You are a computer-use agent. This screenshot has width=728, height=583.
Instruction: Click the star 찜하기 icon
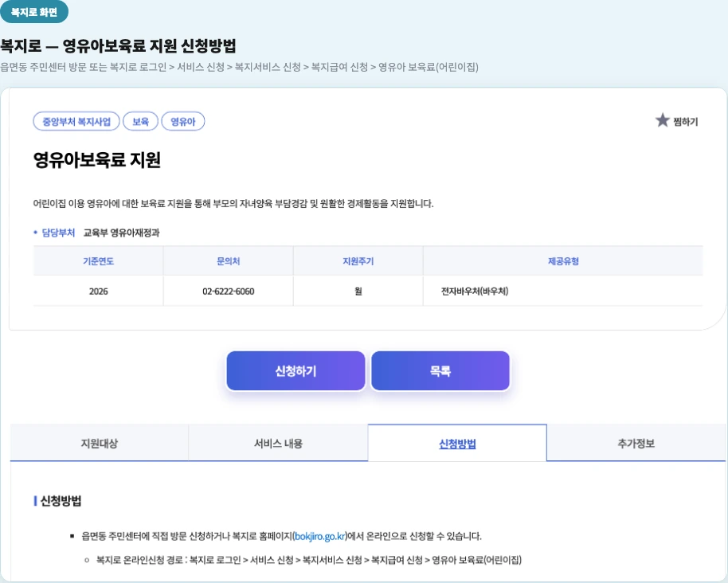tap(662, 120)
